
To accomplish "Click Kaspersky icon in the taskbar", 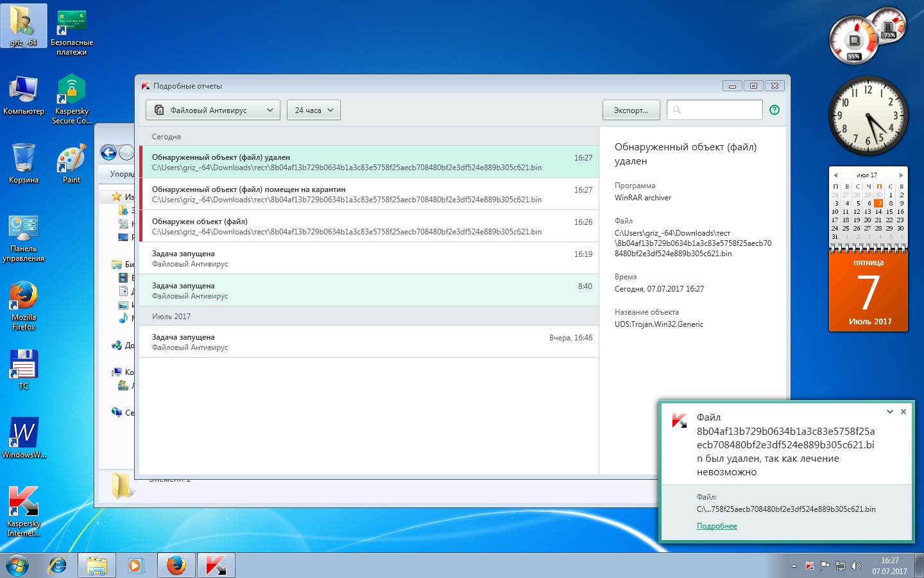I will point(216,565).
